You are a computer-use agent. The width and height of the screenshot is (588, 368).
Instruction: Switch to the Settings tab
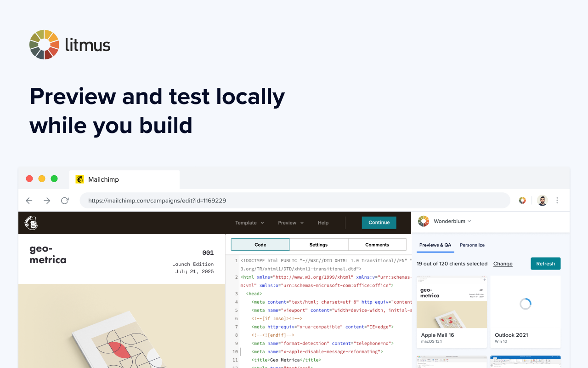point(318,245)
